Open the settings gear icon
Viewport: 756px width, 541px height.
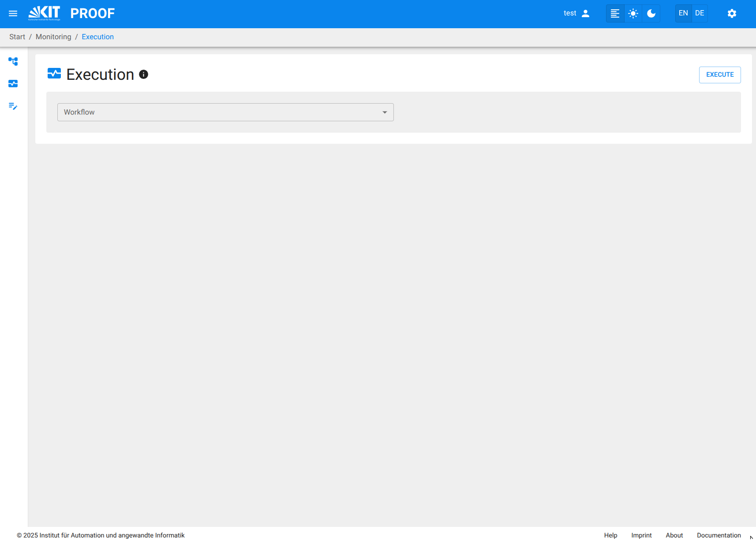732,14
